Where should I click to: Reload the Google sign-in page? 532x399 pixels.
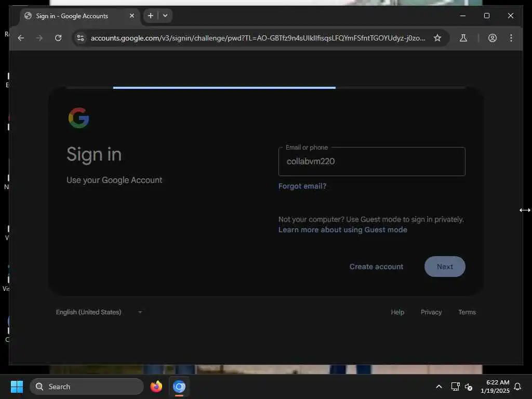coord(58,38)
